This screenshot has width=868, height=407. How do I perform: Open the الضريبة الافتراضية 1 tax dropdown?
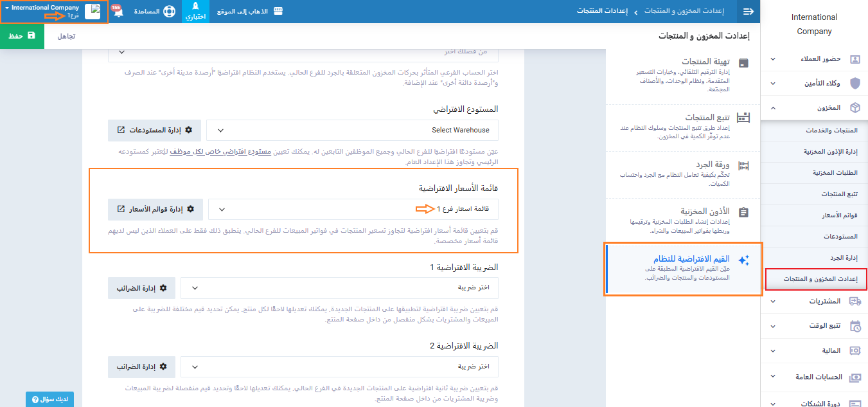tap(339, 287)
